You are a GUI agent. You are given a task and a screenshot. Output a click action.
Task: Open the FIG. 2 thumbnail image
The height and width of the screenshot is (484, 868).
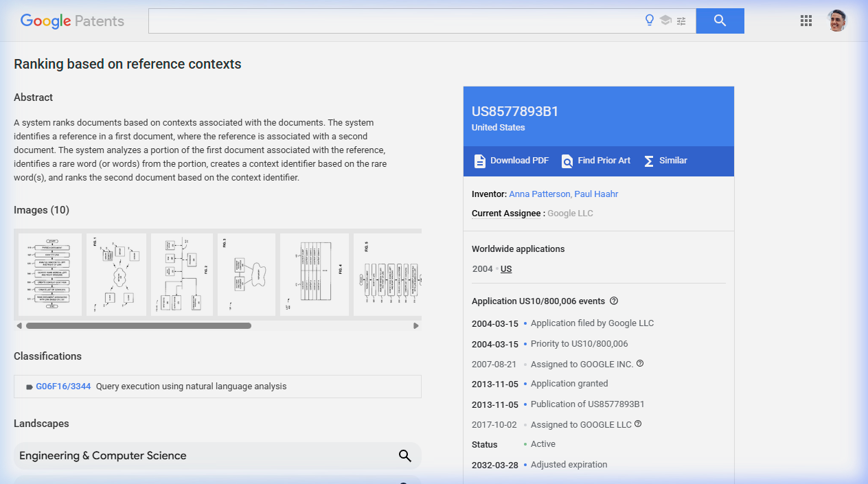[182, 275]
